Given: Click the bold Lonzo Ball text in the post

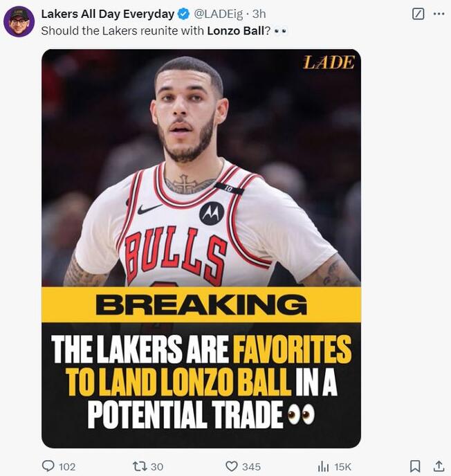Looking at the screenshot, I should pos(234,30).
